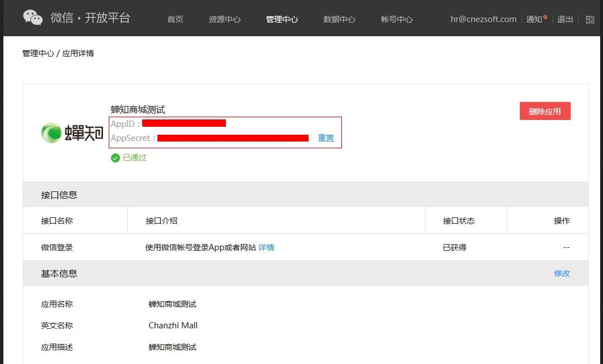Click the Chanzhi Mall value text
Viewport: 603px width, 364px height.
pos(173,326)
